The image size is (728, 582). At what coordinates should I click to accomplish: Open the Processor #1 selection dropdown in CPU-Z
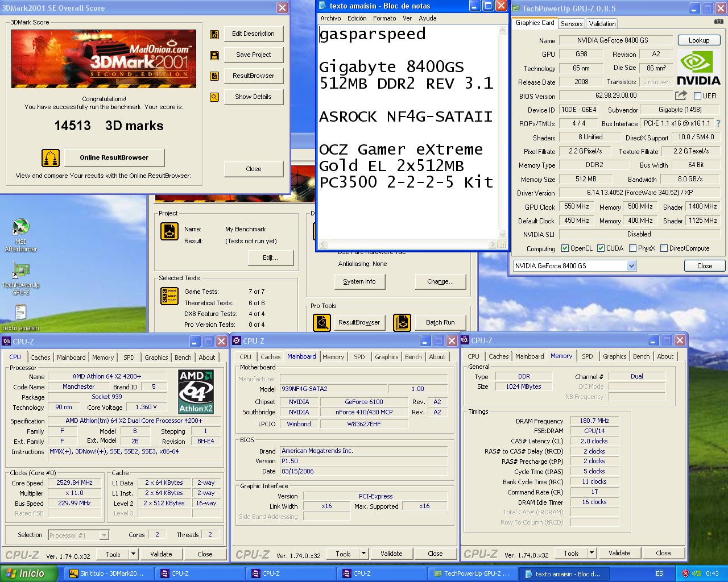pos(104,535)
